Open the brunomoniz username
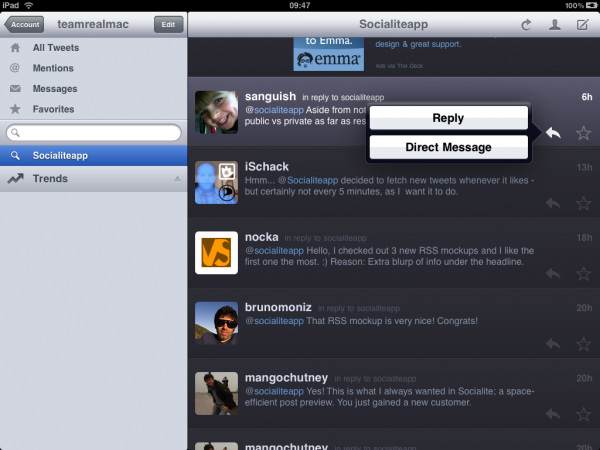The width and height of the screenshot is (600, 450). (278, 307)
